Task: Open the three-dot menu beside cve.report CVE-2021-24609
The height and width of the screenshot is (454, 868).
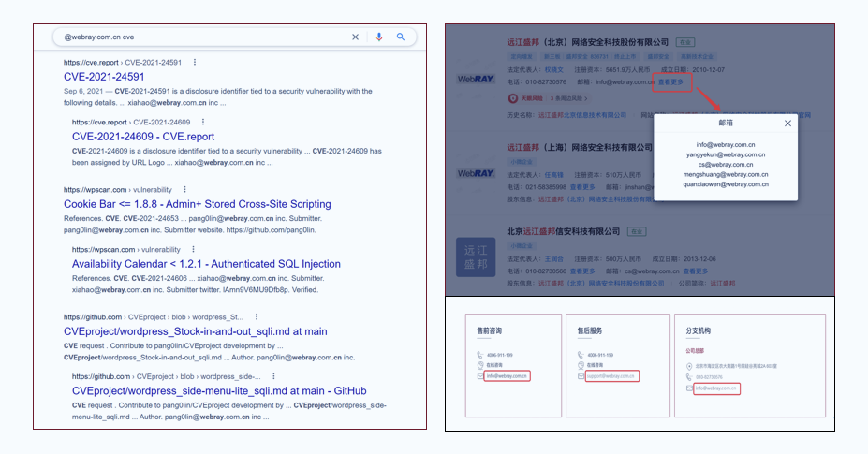Action: (203, 122)
